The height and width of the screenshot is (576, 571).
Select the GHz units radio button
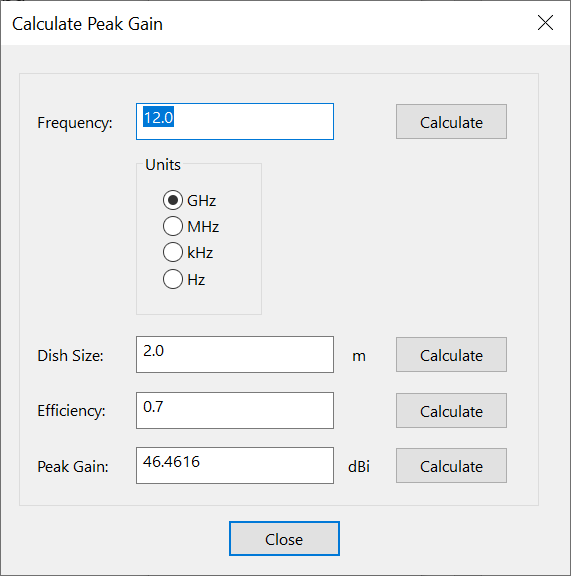click(173, 200)
